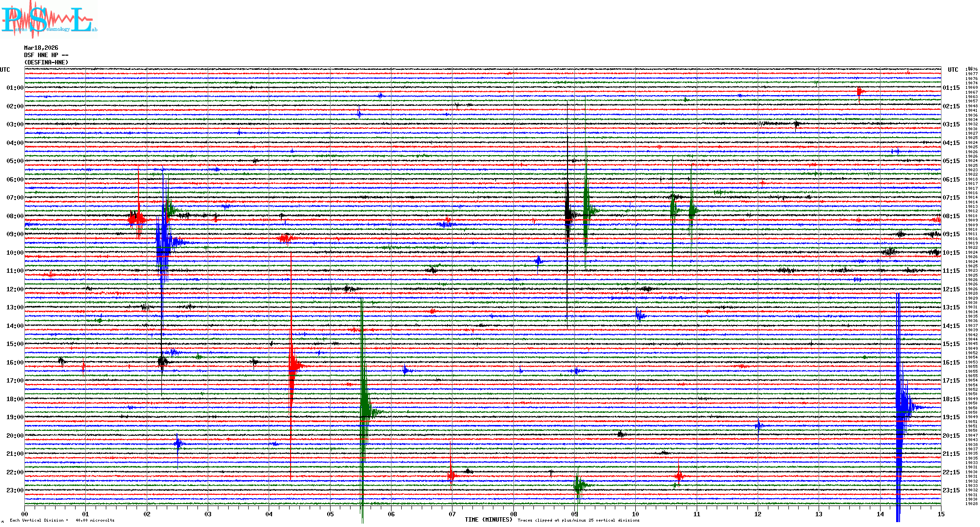The height and width of the screenshot is (527, 980).
Task: Click the UTC label on right axis
Action: (x=953, y=70)
